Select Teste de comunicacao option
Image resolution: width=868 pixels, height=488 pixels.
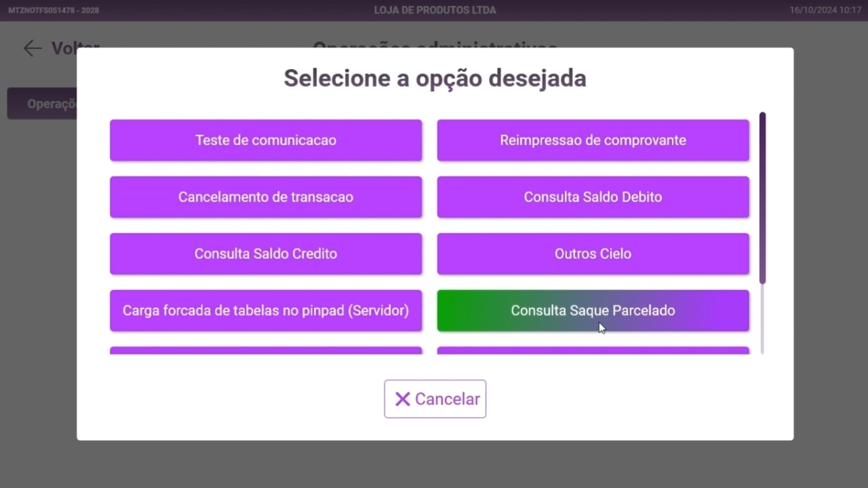pos(265,140)
